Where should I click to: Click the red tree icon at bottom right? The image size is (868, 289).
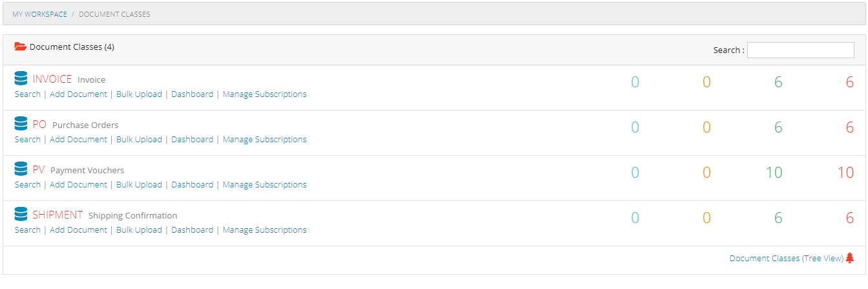[x=850, y=258]
